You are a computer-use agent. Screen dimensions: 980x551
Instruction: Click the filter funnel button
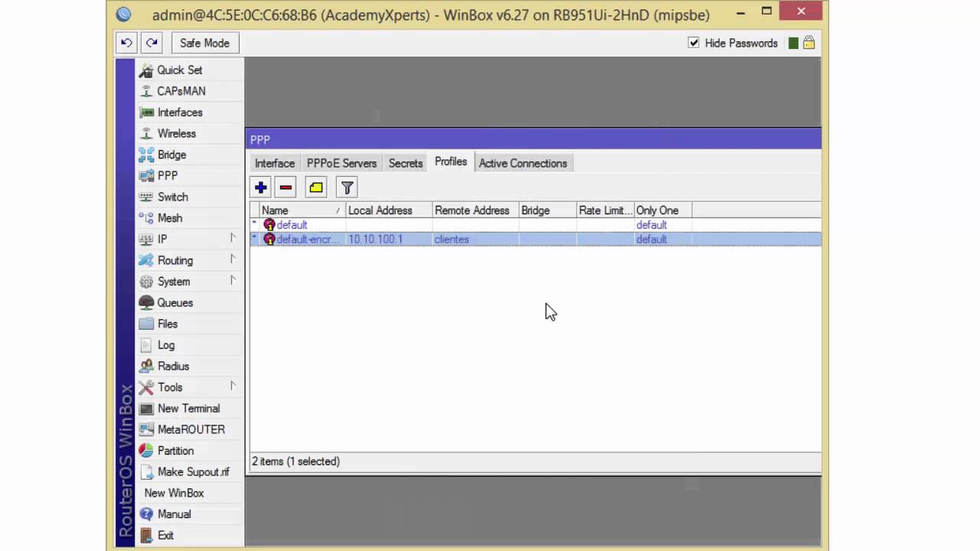tap(347, 187)
